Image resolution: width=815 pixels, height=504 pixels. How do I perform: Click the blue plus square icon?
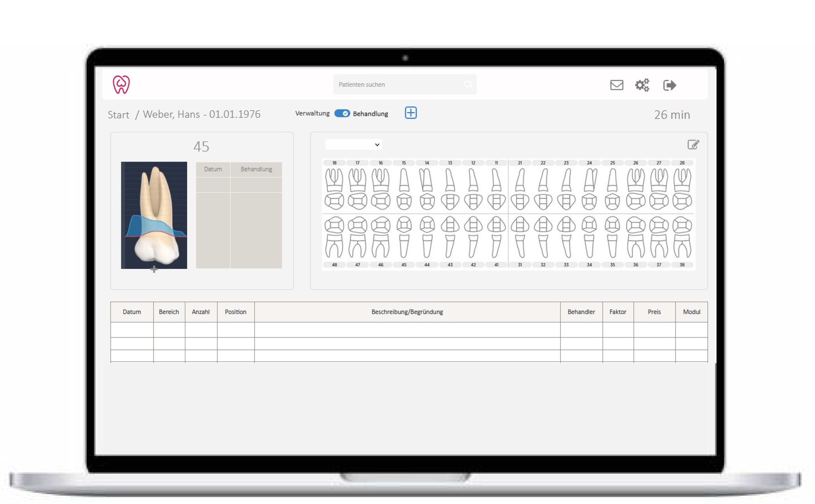[410, 113]
